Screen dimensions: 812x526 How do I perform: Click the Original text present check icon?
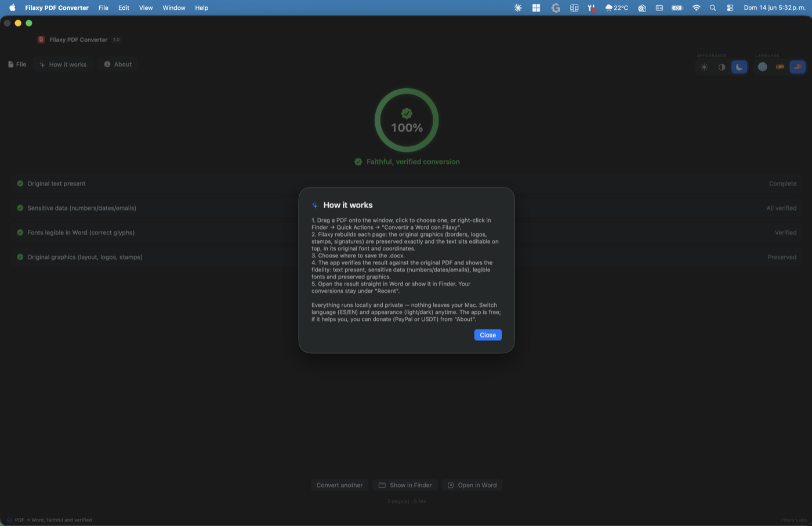coord(20,183)
